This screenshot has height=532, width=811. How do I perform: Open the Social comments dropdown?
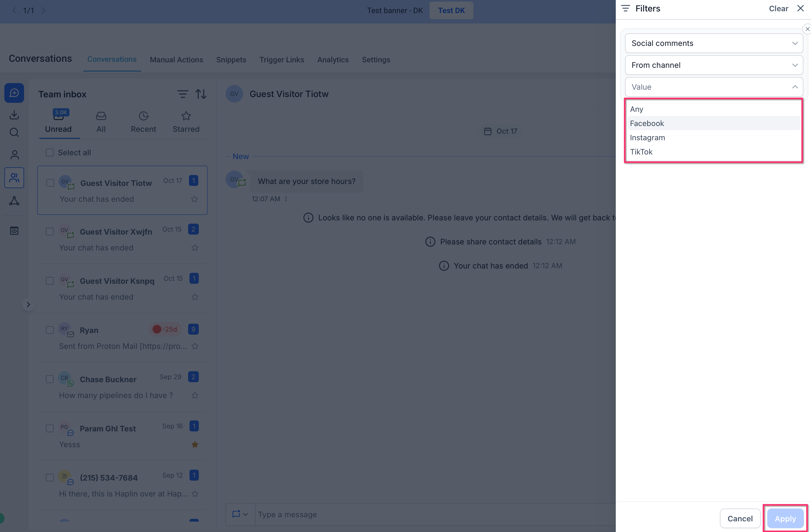[714, 43]
